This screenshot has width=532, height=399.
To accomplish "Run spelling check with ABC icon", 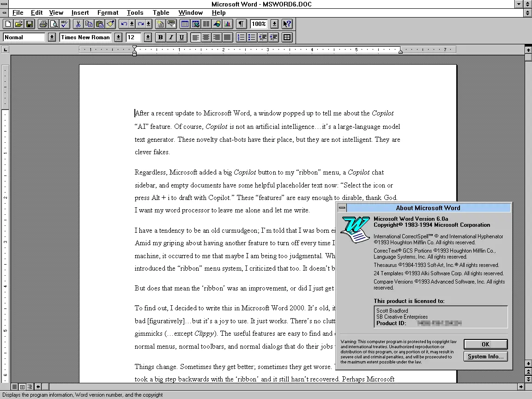I will [x=64, y=24].
